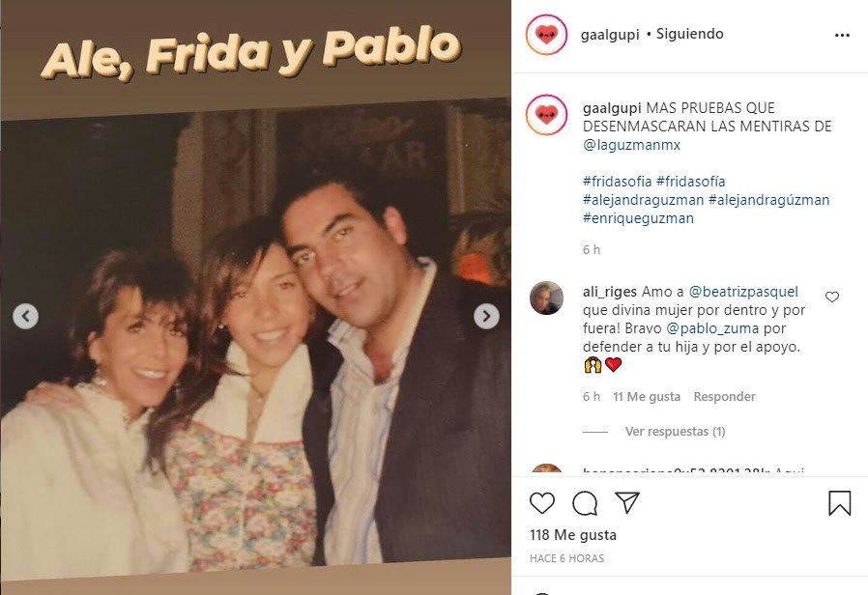Reply to ali_riges with Responder
Viewport: 868px width, 595px height.
pyautogui.click(x=724, y=396)
